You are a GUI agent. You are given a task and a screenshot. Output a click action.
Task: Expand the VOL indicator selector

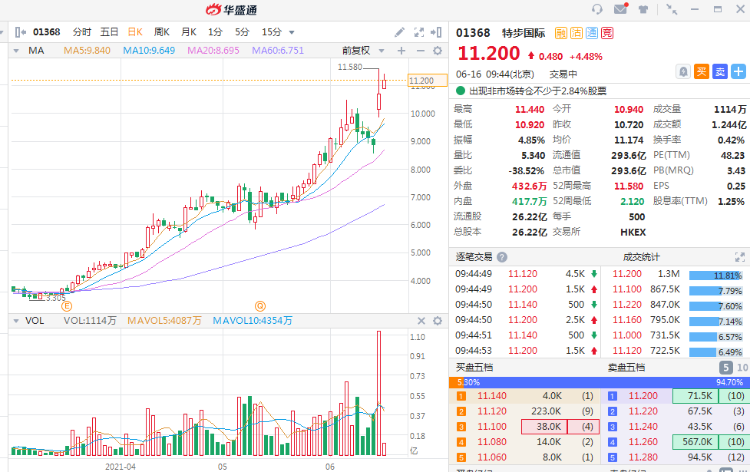coord(16,321)
